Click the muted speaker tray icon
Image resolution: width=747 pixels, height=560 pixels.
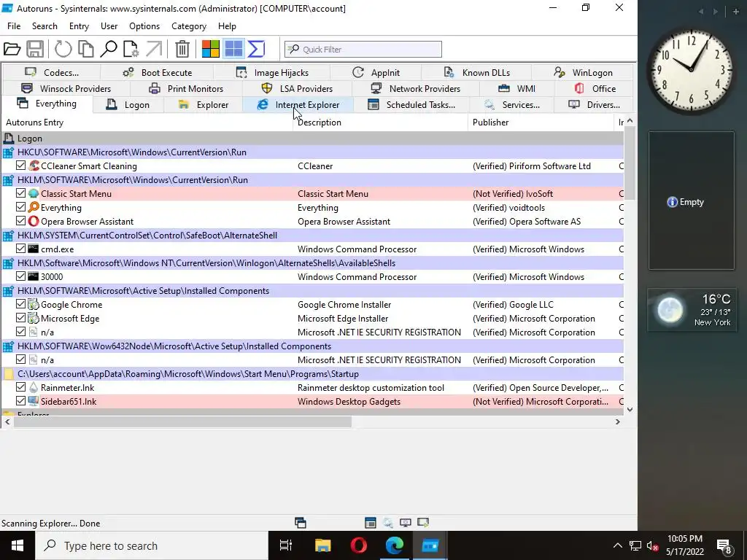(x=653, y=546)
